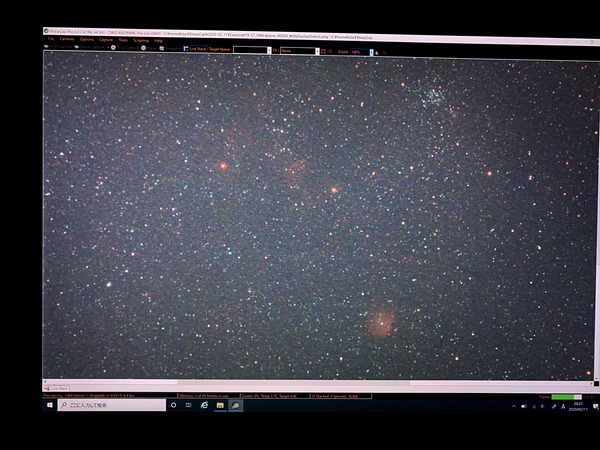This screenshot has height=450, width=600.
Task: Open File Explorer from the taskbar
Action: pyautogui.click(x=220, y=405)
